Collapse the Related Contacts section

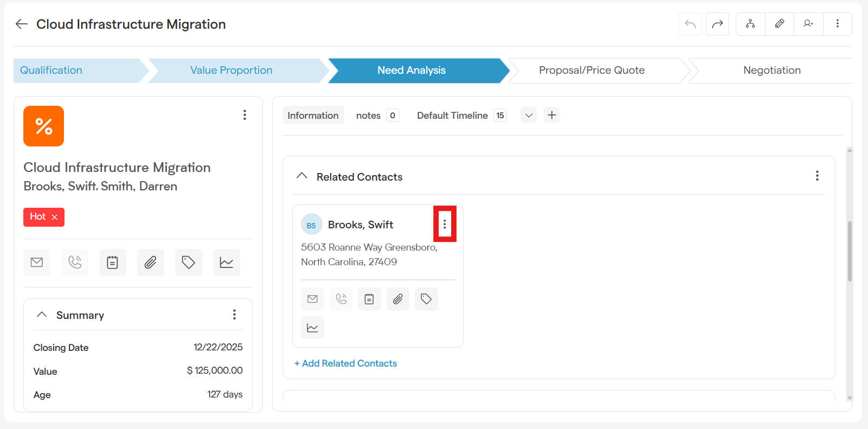coord(302,176)
